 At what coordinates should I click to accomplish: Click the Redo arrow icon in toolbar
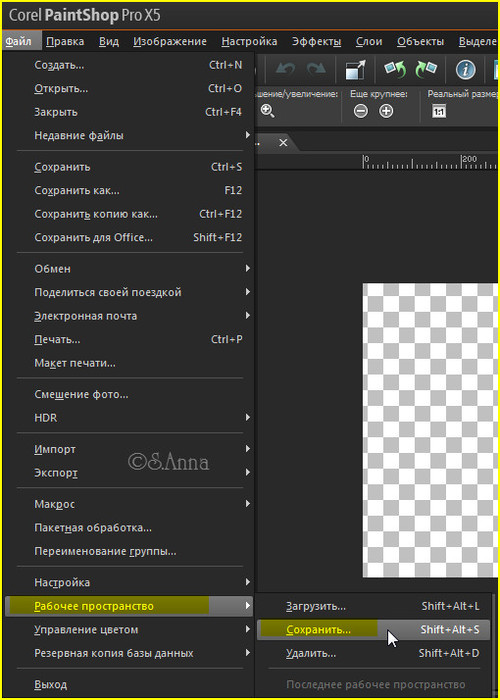[317, 70]
